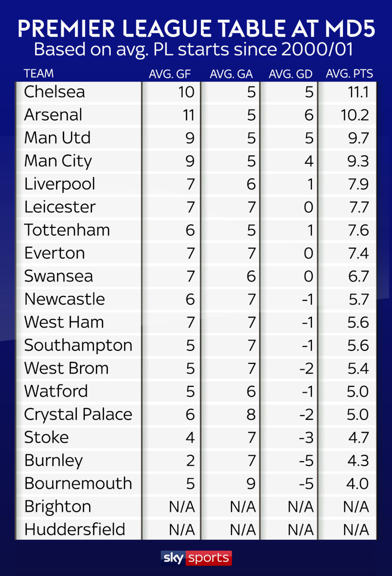The image size is (392, 576).
Task: Click Burnley's average goals for value
Action: [190, 460]
